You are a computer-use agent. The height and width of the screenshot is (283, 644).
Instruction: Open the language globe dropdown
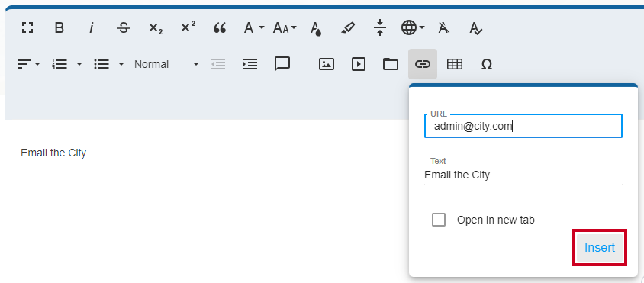(x=412, y=28)
